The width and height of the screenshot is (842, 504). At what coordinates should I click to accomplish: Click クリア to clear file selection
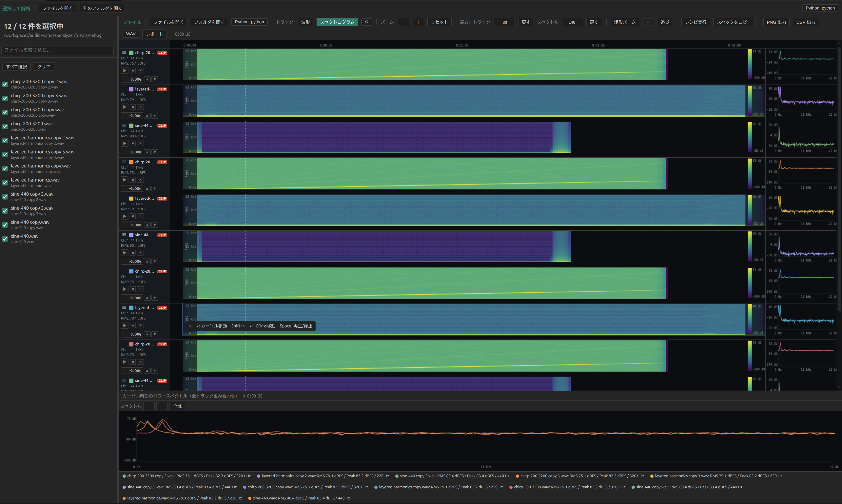tap(44, 67)
